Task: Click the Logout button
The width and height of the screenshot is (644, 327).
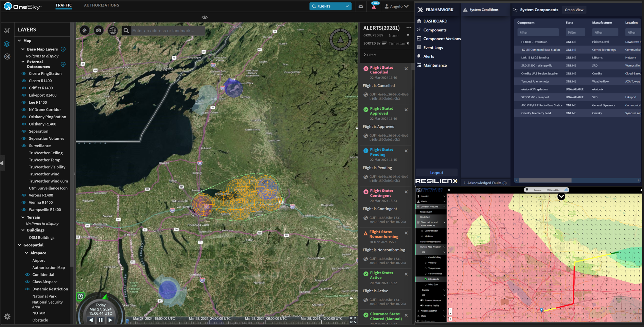Action: (x=436, y=173)
